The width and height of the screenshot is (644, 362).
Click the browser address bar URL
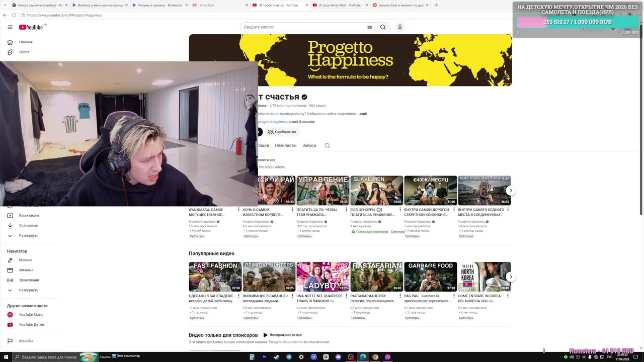64,15
